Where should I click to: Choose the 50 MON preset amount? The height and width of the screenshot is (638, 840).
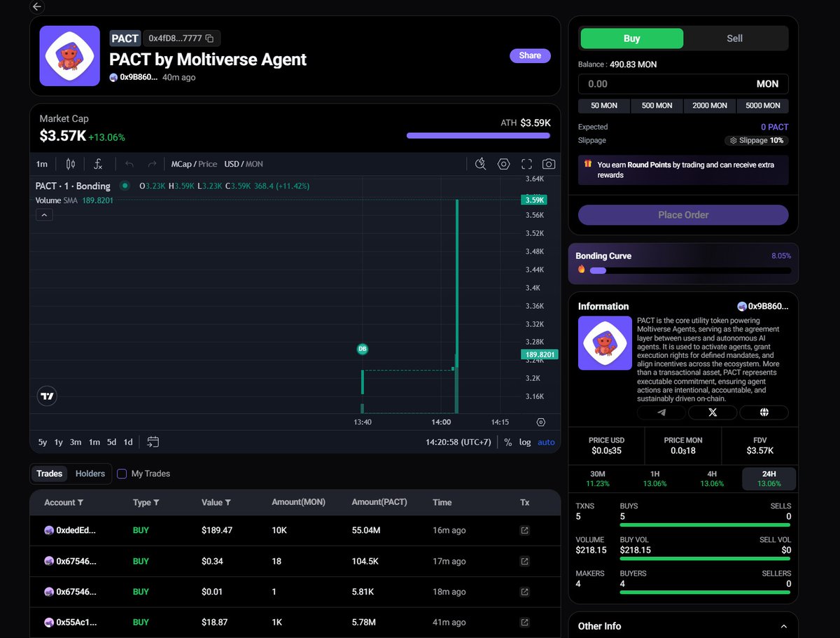[604, 106]
